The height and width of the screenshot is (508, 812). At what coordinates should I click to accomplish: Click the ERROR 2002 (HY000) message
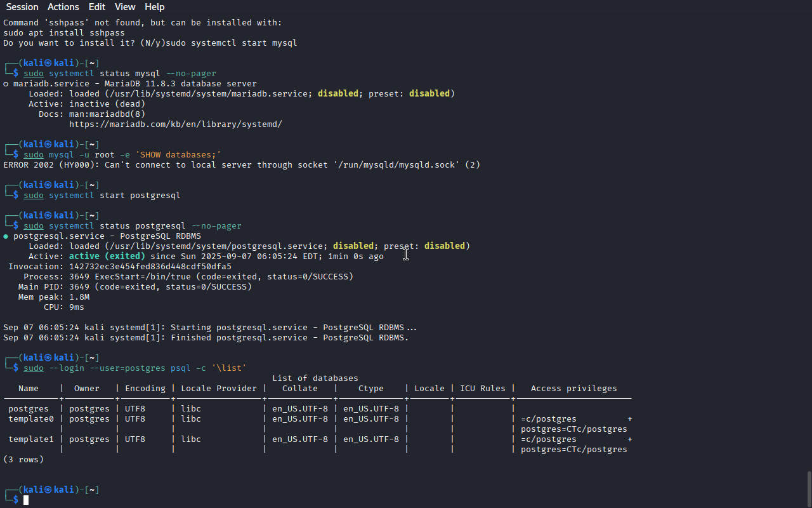(x=242, y=165)
